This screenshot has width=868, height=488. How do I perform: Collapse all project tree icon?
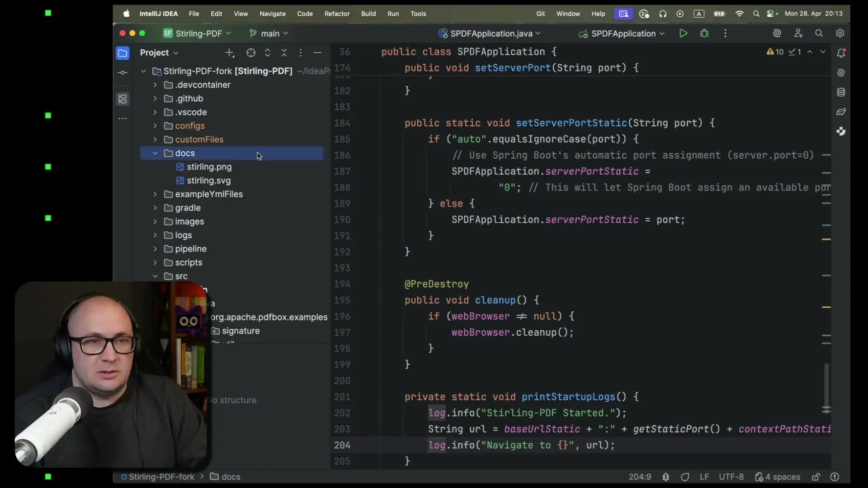coord(284,53)
